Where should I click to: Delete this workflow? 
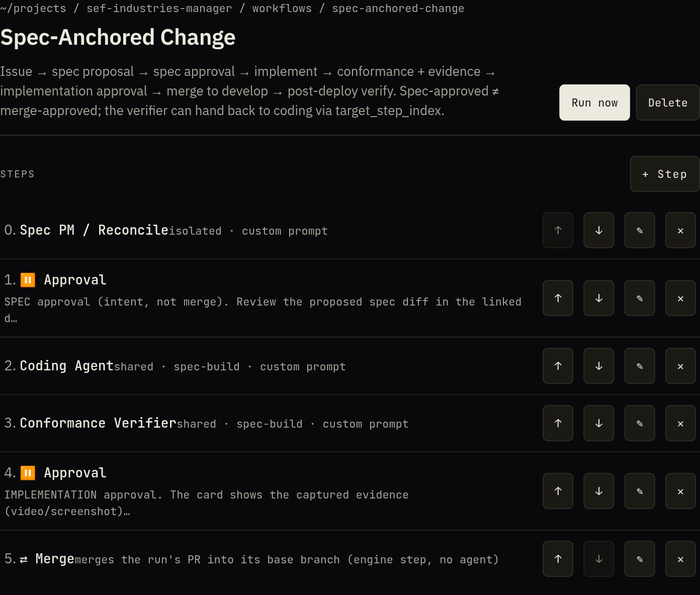tap(668, 103)
